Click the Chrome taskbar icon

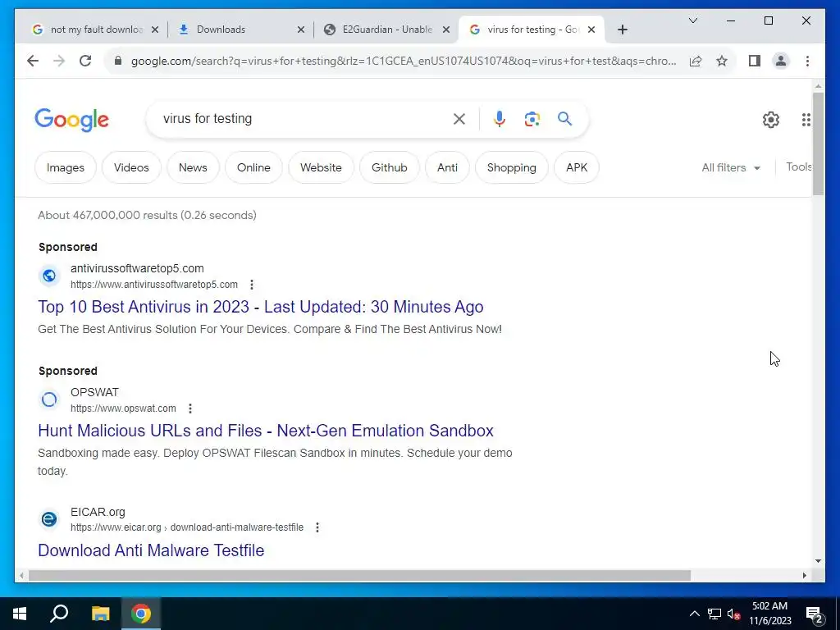pos(141,614)
